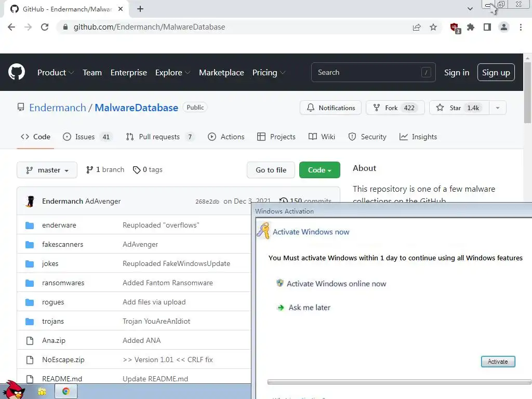Click the keys icon in Windows Activation
Image resolution: width=532 pixels, height=399 pixels.
coord(263,231)
